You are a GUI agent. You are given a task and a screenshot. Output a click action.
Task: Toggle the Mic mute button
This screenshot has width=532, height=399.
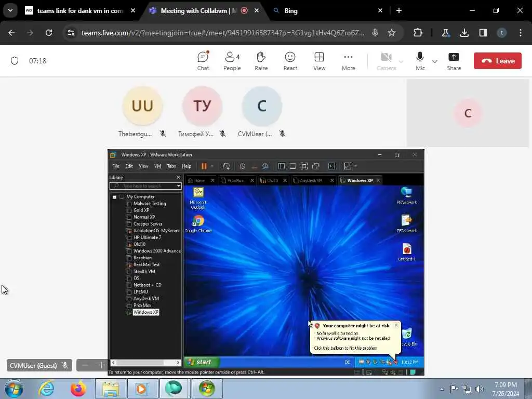tap(420, 61)
